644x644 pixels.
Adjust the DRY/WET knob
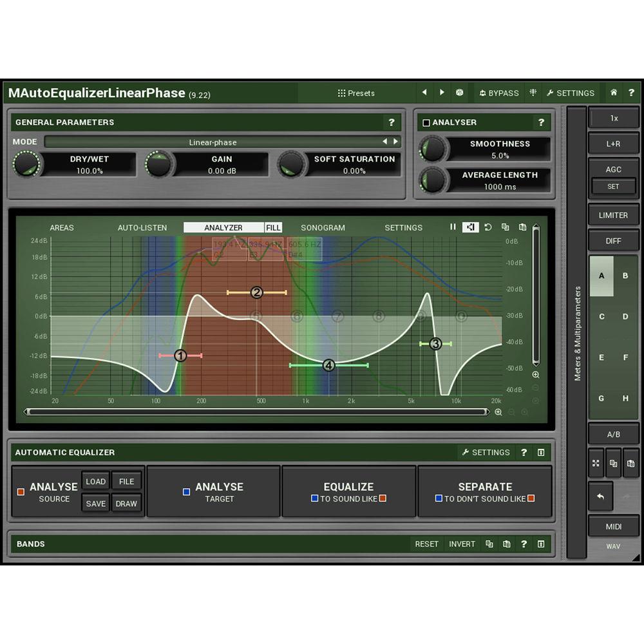(27, 165)
